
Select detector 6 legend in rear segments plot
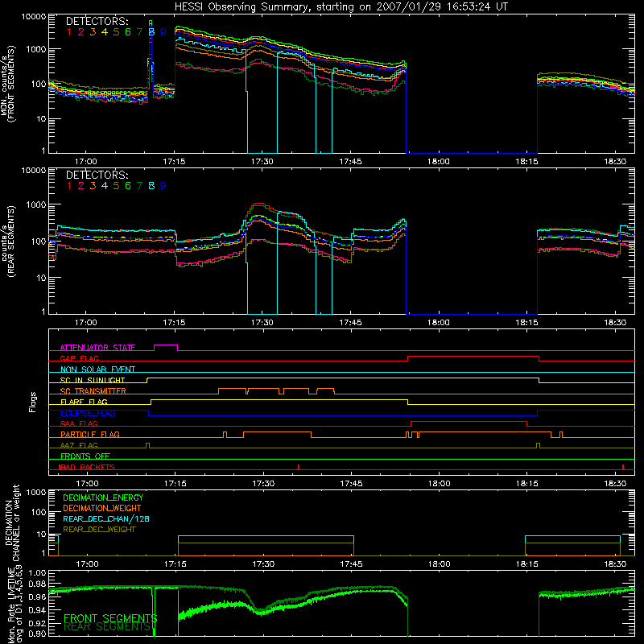[x=128, y=186]
